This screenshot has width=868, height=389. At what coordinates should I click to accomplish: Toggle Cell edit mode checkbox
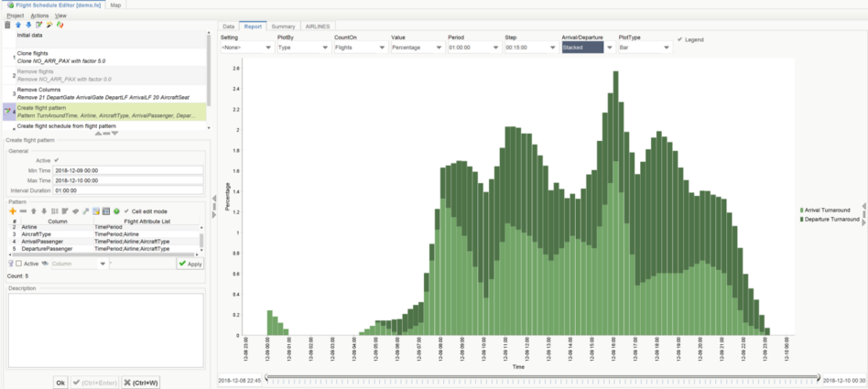[x=126, y=211]
